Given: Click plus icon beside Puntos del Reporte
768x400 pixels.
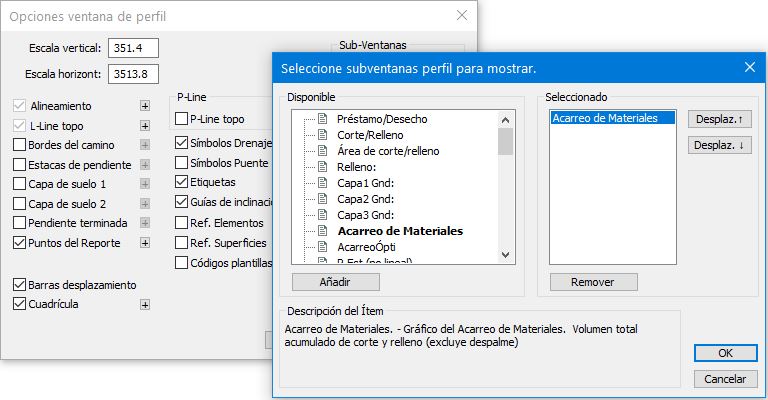Looking at the screenshot, I should [x=144, y=243].
